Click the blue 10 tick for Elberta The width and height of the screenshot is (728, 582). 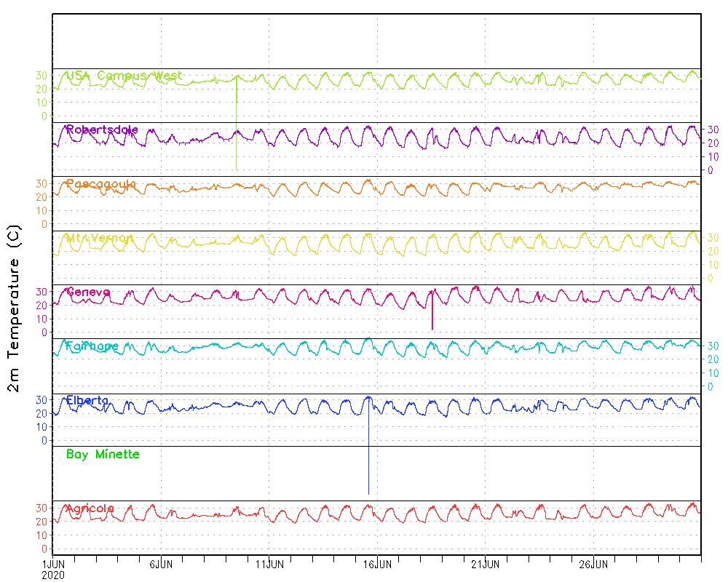(41, 427)
